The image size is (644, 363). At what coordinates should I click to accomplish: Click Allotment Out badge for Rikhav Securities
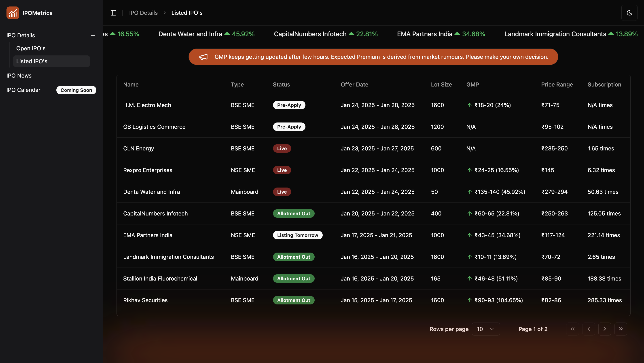(294, 300)
